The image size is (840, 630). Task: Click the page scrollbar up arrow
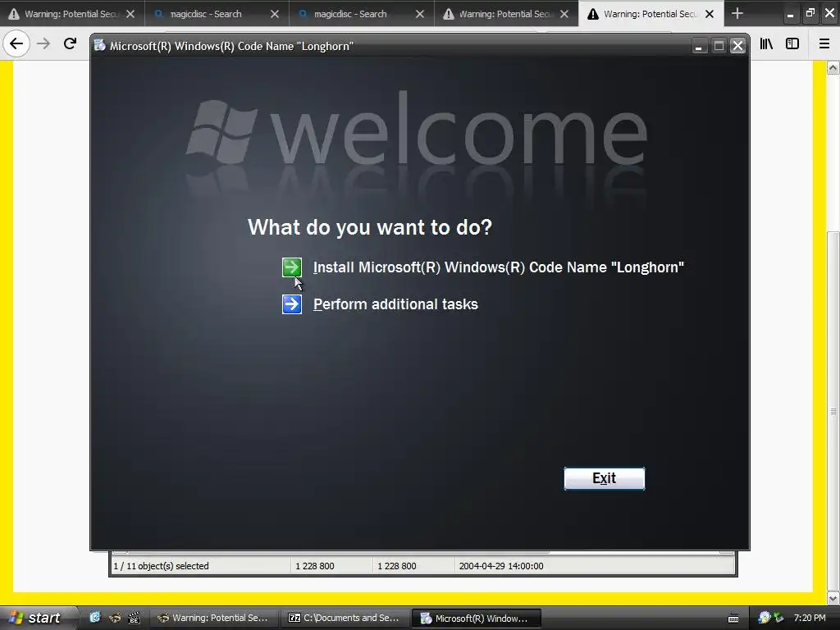(x=833, y=67)
